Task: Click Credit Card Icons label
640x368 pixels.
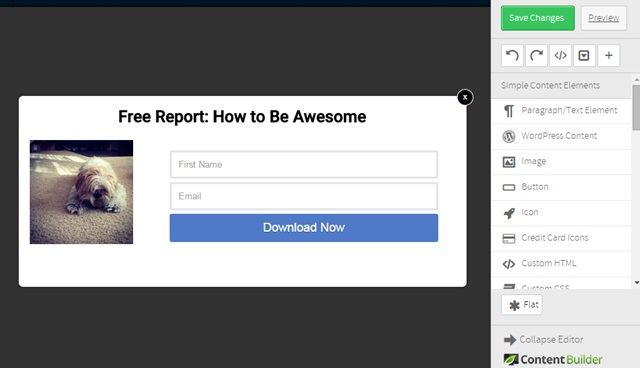Action: pos(555,237)
